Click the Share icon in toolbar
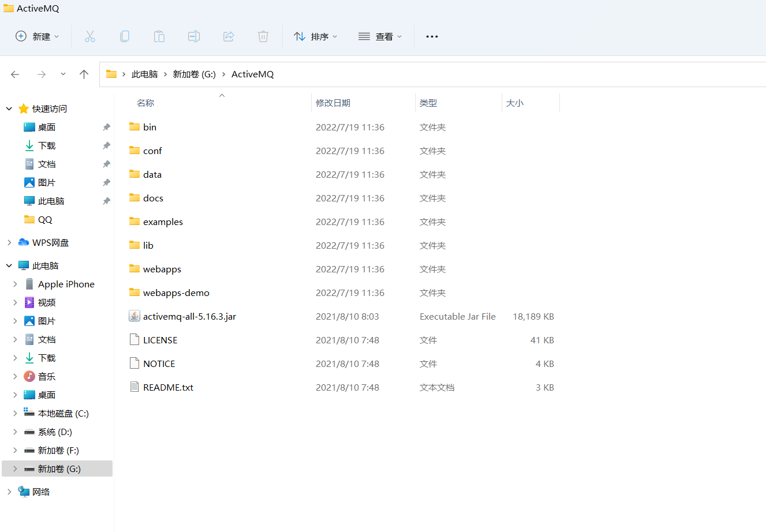Image resolution: width=766 pixels, height=532 pixels. 229,36
